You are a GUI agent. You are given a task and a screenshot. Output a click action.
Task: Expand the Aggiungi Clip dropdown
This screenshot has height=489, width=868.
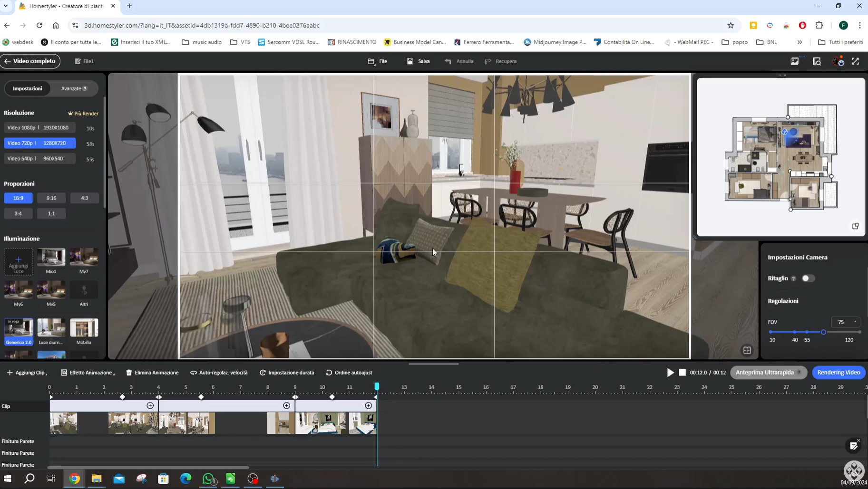27,373
